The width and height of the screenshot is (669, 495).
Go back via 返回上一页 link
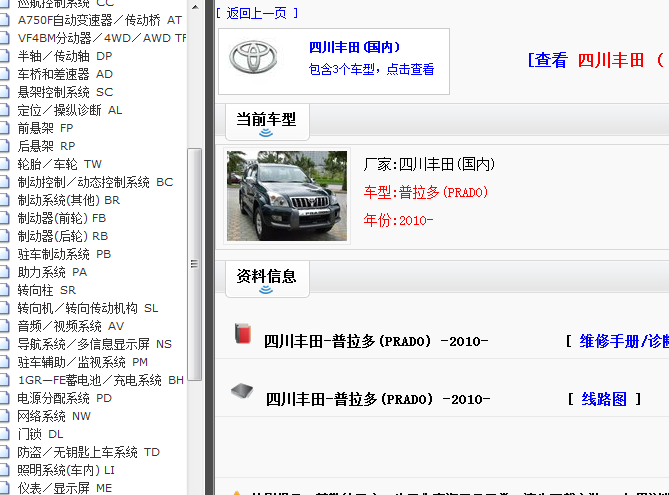(x=257, y=13)
